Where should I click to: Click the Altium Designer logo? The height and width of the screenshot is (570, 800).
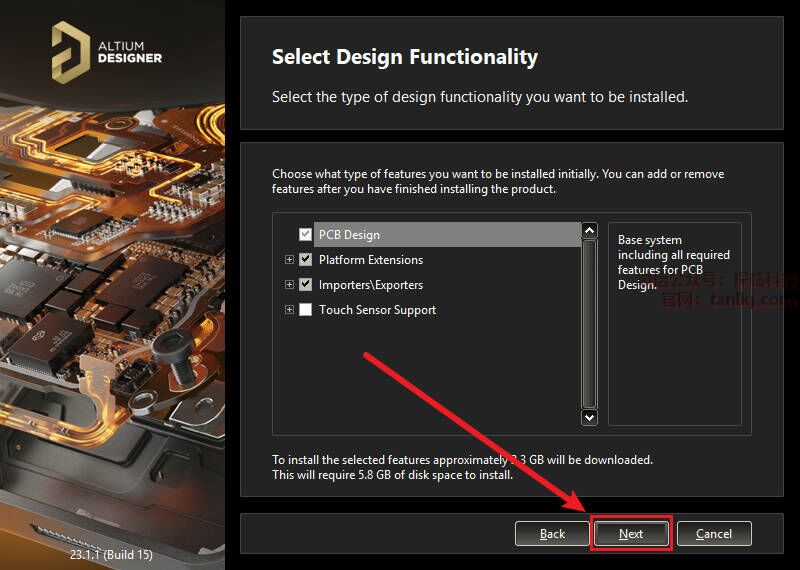pyautogui.click(x=107, y=52)
